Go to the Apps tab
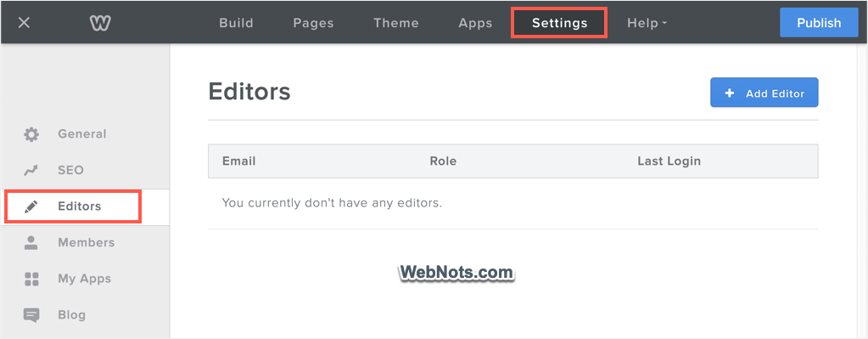 (475, 23)
